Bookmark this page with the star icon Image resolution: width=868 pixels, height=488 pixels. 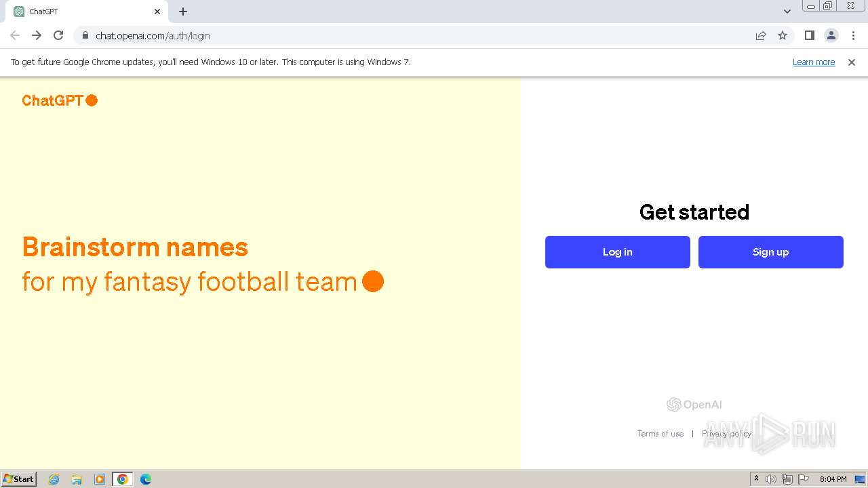pos(783,36)
